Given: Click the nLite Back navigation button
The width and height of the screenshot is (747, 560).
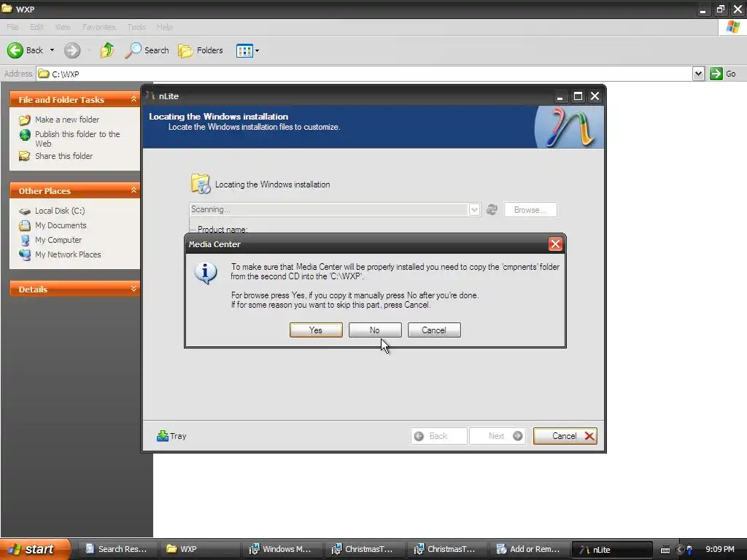Looking at the screenshot, I should (438, 436).
